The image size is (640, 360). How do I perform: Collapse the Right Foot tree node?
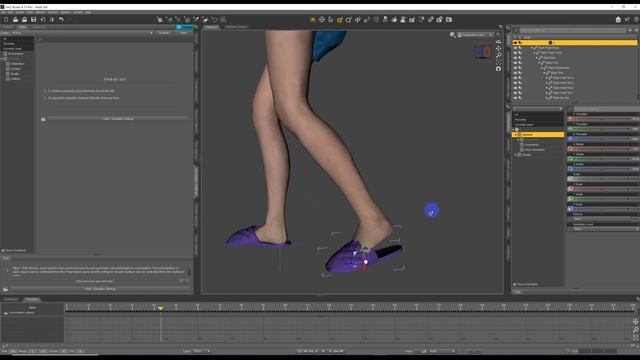pyautogui.click(x=539, y=63)
